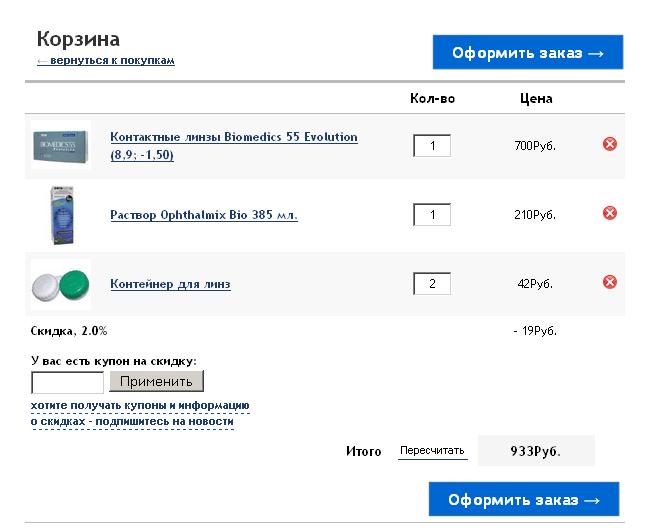Click the Корзина page heading

point(78,39)
